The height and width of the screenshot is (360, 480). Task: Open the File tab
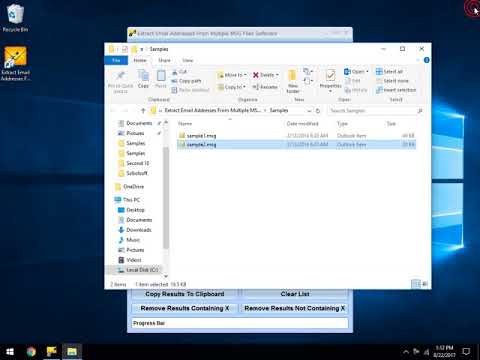point(116,60)
